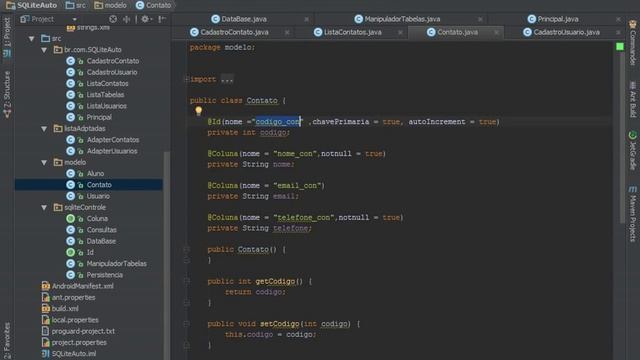Screen dimensions: 640x360
Task: Click the intention lightbulb in the editor
Action: pos(198,111)
